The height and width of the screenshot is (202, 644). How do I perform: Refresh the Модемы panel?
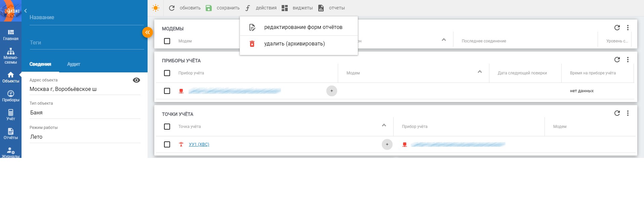tap(617, 28)
